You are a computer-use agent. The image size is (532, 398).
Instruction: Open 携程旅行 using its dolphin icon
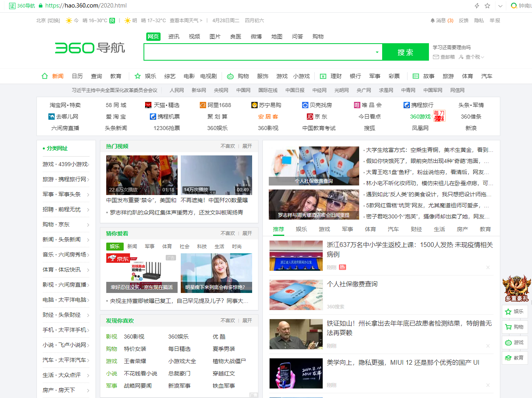(x=406, y=105)
